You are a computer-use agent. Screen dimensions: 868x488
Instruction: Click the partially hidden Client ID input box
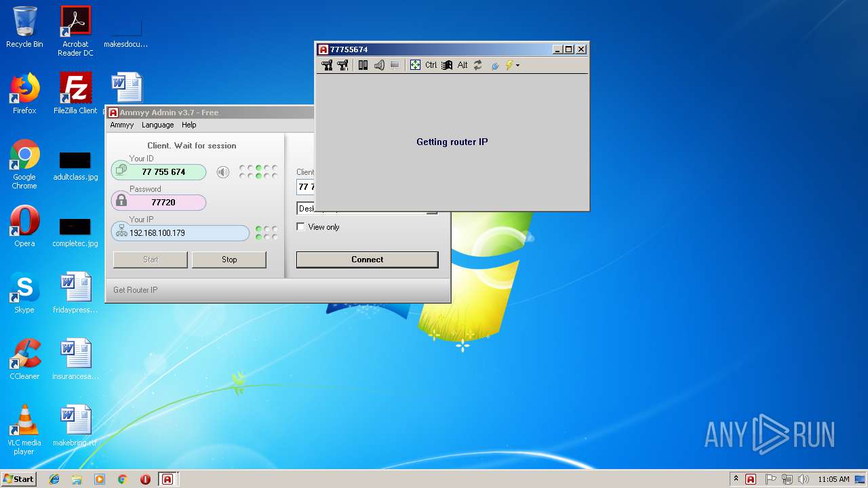pos(305,187)
